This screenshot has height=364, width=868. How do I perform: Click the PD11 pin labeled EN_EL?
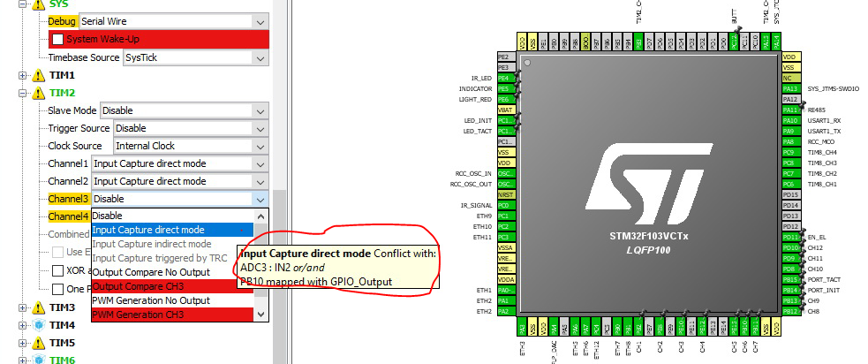click(x=790, y=237)
